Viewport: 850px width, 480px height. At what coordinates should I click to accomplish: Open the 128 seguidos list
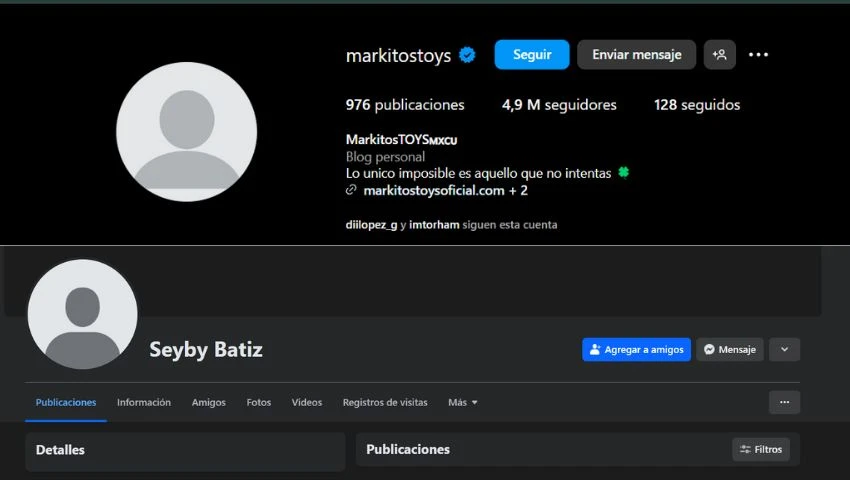pyautogui.click(x=697, y=105)
